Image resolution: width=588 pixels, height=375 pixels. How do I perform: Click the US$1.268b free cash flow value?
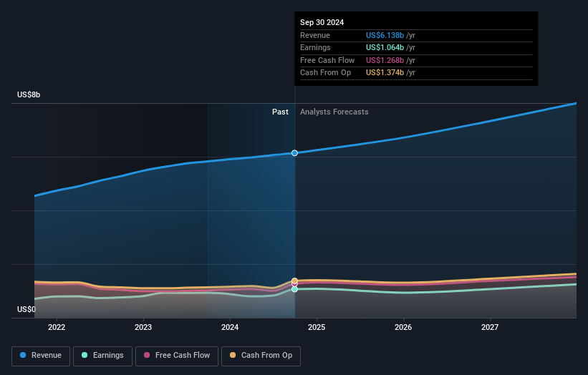coord(385,60)
